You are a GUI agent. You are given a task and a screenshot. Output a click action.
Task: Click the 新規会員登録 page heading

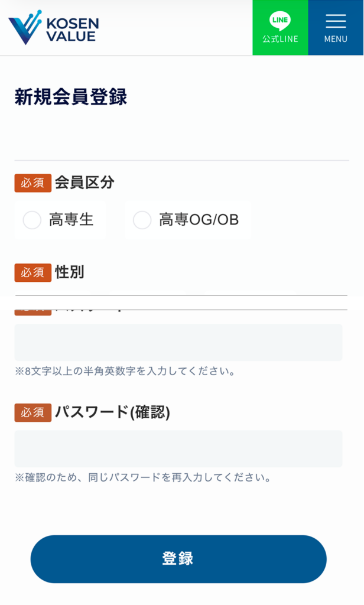tap(71, 97)
